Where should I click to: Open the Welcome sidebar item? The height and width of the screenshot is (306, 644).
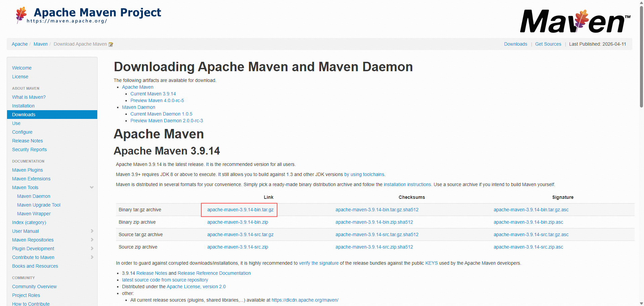point(22,68)
